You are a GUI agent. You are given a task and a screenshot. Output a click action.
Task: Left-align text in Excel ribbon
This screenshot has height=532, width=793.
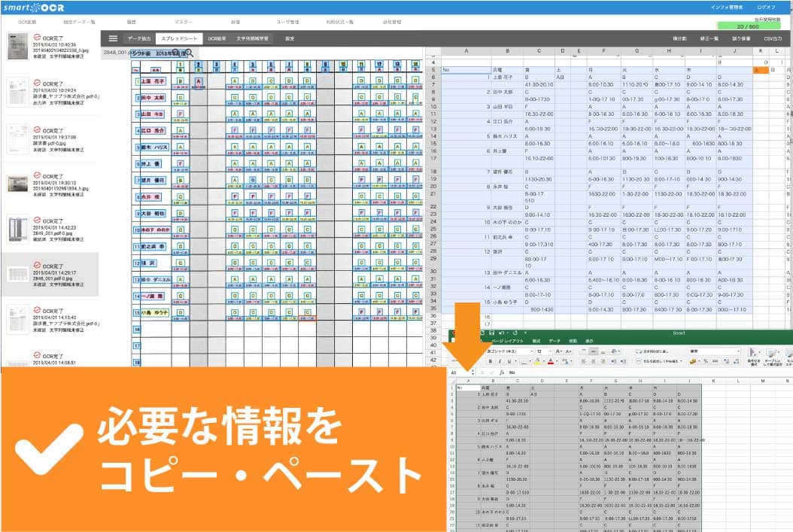point(584,362)
